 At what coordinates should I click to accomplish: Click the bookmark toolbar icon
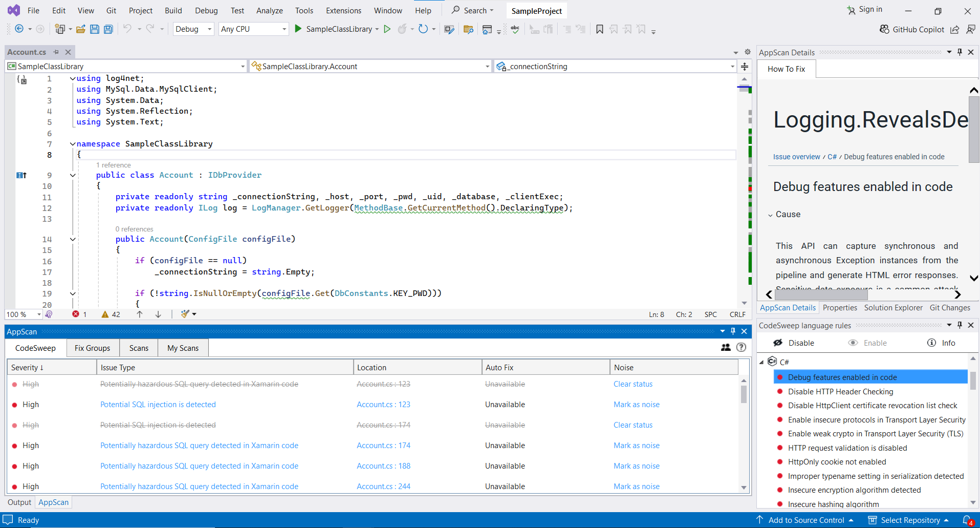[x=600, y=29]
